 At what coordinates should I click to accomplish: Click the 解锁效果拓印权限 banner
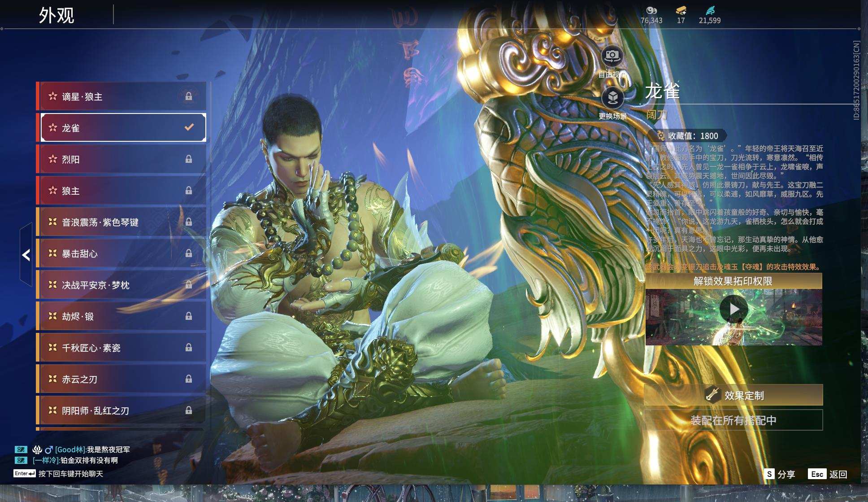[733, 281]
